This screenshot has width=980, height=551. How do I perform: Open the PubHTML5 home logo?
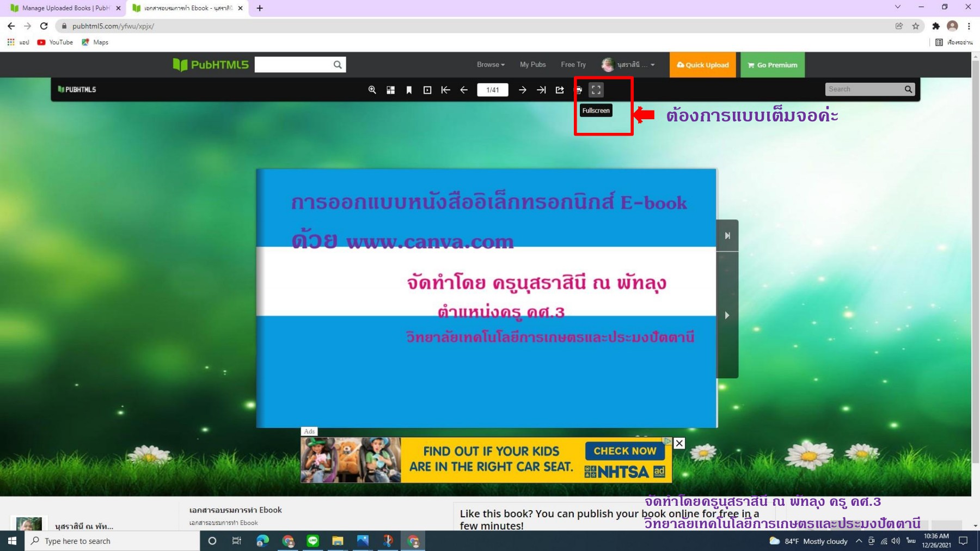tap(210, 64)
